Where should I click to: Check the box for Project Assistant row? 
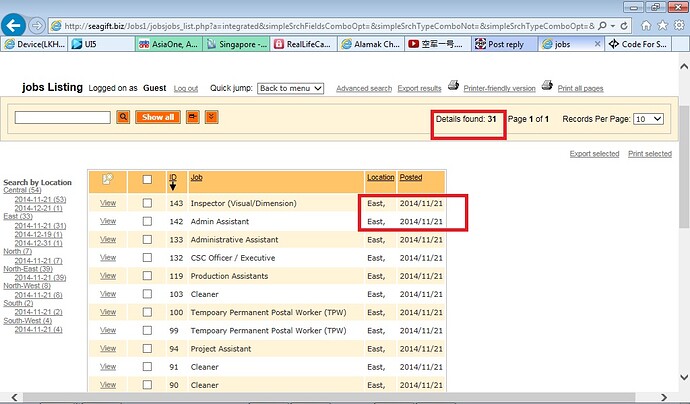pos(147,349)
